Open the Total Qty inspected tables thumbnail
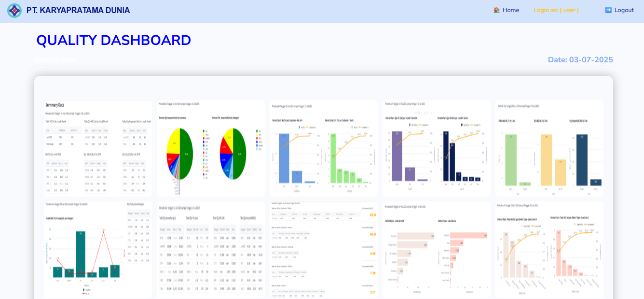This screenshot has height=299, width=644. click(211, 250)
